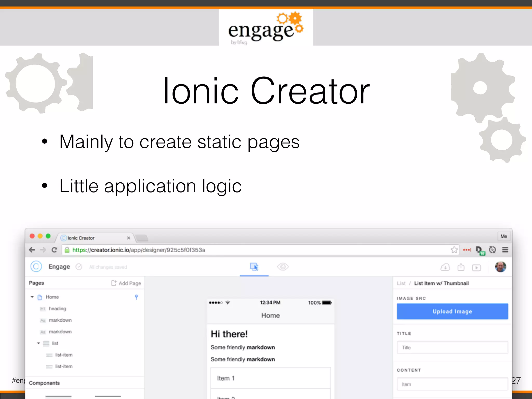
Task: Select the heading component in tree
Action: coord(57,309)
